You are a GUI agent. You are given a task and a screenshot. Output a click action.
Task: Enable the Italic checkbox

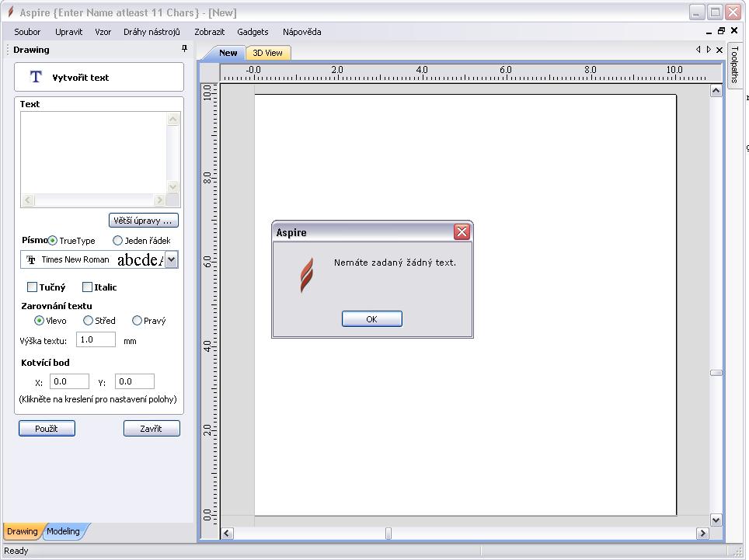click(88, 287)
